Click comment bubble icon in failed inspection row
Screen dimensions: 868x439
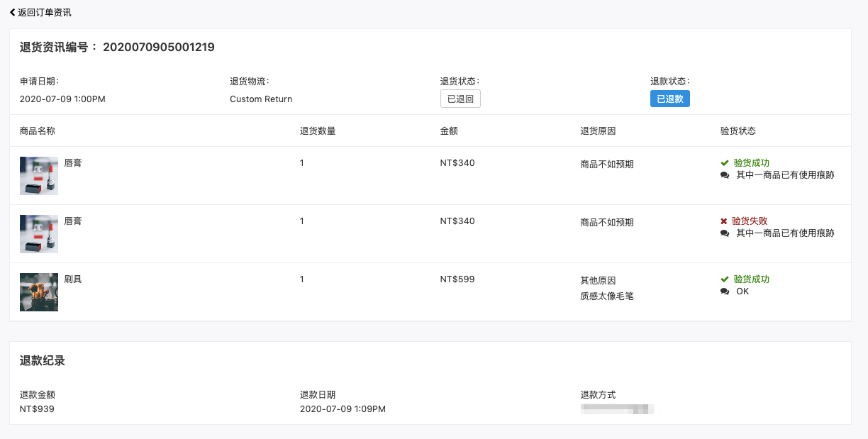click(725, 233)
